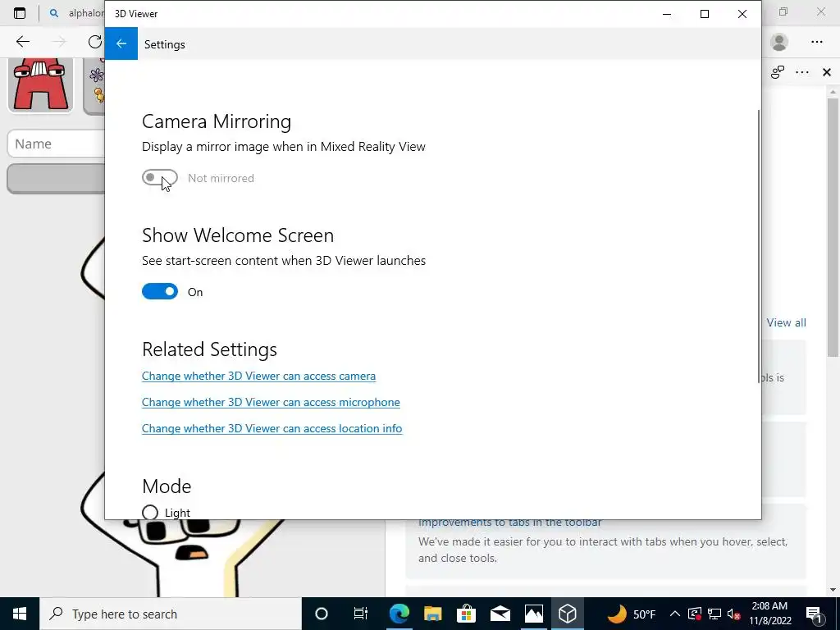Open location info access settings link
This screenshot has height=630, width=840.
272,428
